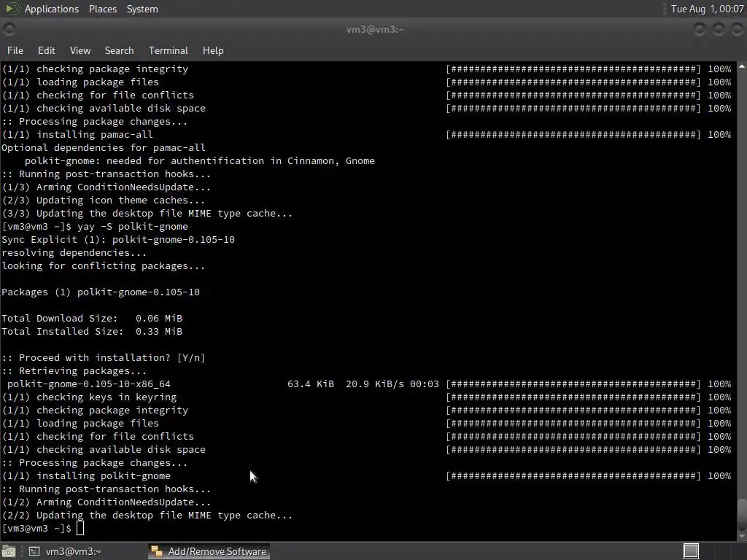Viewport: 747px width, 560px height.
Task: Click 'Total Download Size: 0.06 MiB' line
Action: point(92,318)
